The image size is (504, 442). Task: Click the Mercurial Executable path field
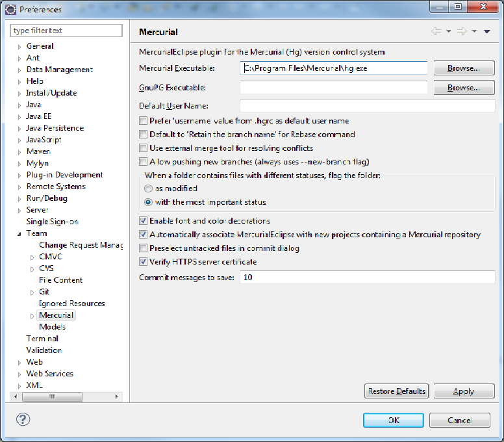point(333,68)
